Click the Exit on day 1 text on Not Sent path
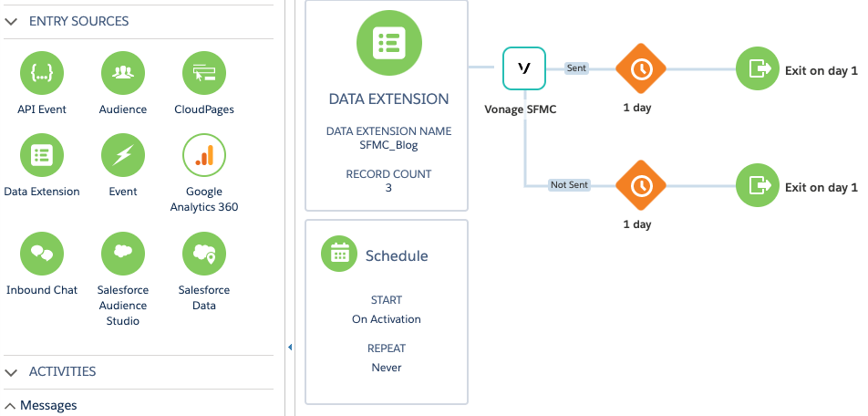The image size is (868, 416). (x=821, y=188)
